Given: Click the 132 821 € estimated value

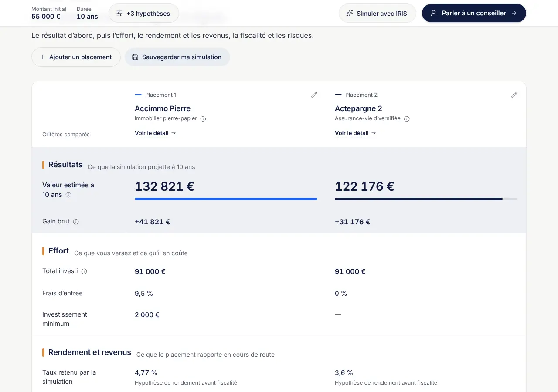Looking at the screenshot, I should (164, 186).
